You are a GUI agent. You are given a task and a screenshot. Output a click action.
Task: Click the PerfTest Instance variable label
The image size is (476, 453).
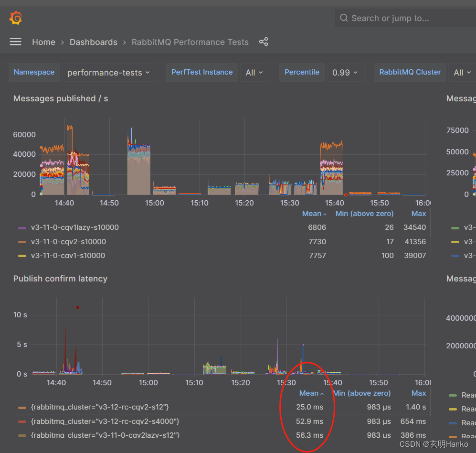pyautogui.click(x=202, y=72)
